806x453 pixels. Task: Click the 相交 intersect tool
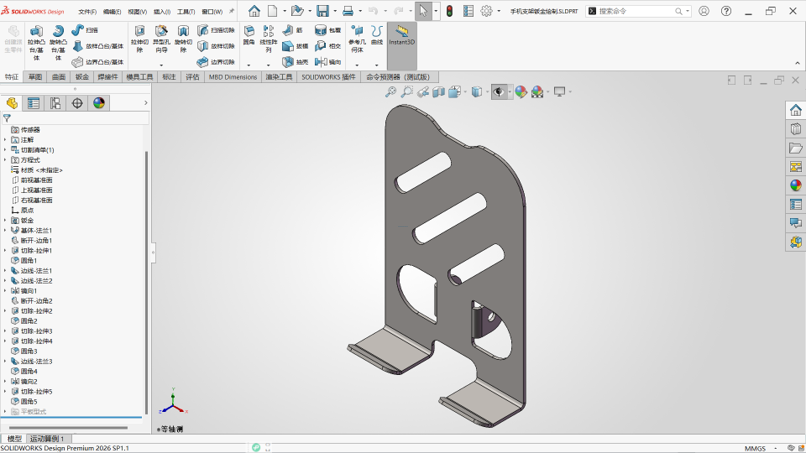[328, 46]
